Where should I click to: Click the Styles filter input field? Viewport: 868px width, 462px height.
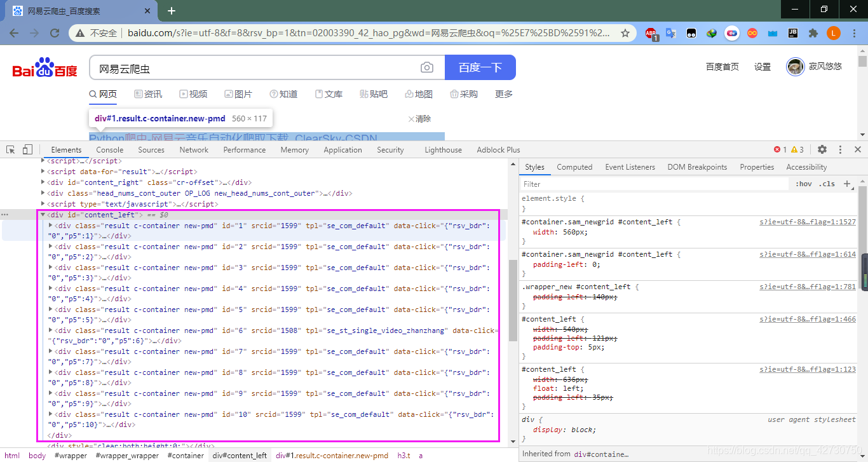pos(654,184)
